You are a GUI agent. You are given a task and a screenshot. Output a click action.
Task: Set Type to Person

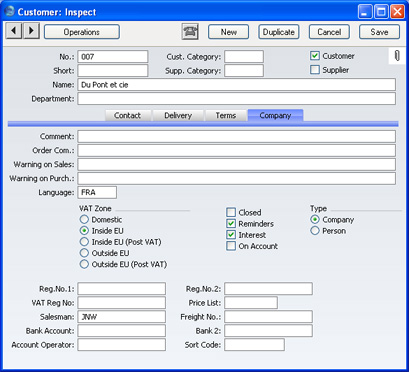315,231
